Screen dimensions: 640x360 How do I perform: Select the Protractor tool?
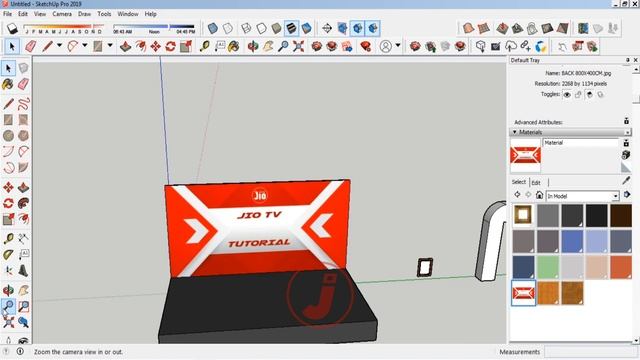pos(8,255)
